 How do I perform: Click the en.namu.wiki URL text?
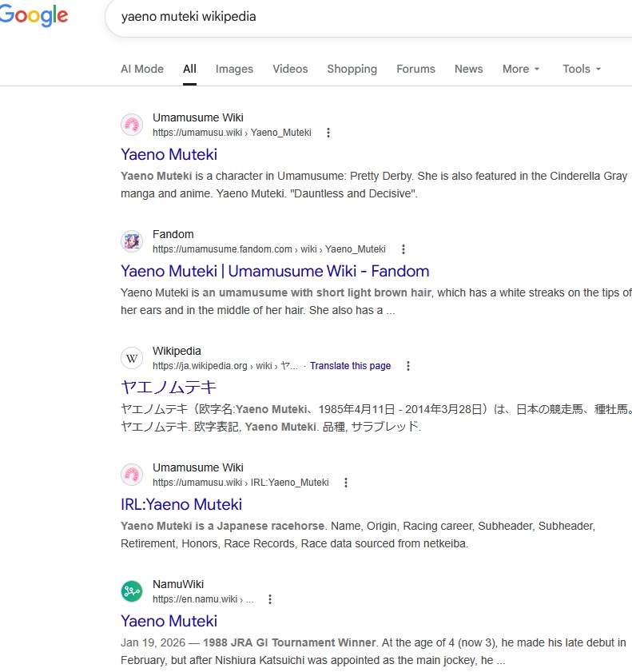pos(203,599)
